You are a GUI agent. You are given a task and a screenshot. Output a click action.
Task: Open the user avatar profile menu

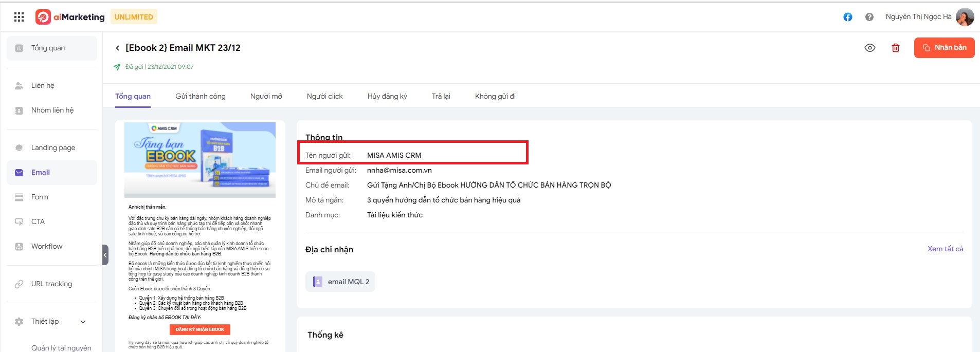click(x=965, y=17)
